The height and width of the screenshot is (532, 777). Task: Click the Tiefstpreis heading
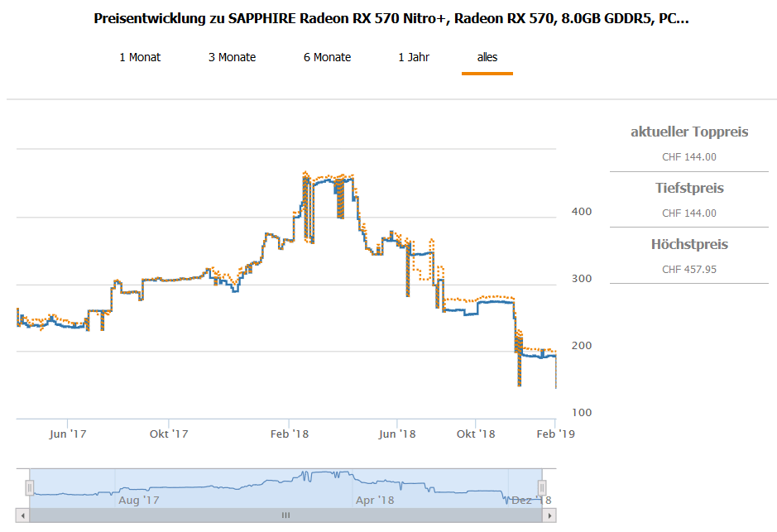tap(689, 189)
